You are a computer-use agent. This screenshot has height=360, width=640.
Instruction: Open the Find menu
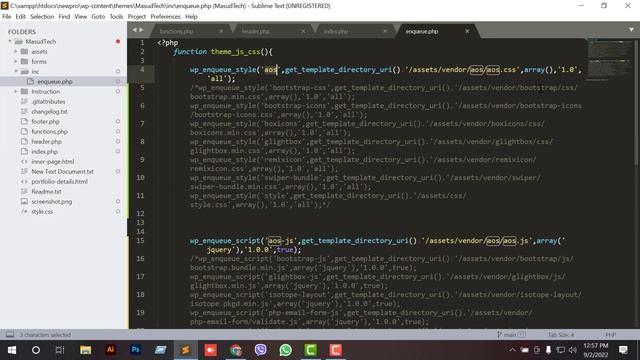(64, 17)
